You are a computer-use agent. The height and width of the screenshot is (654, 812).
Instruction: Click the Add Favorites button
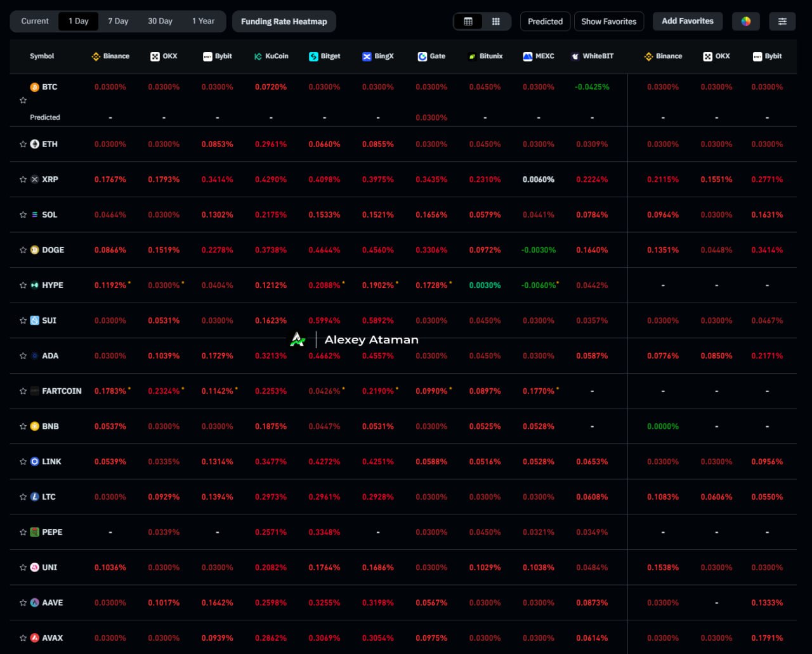(x=688, y=22)
